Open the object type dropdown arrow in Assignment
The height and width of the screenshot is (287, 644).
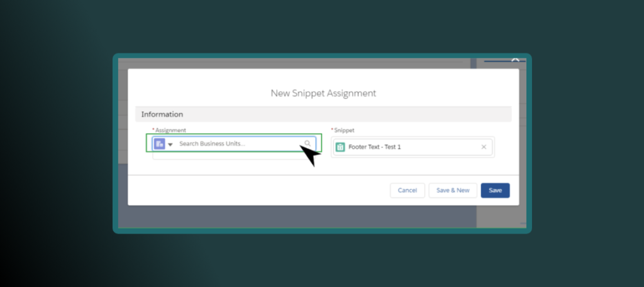coord(170,144)
